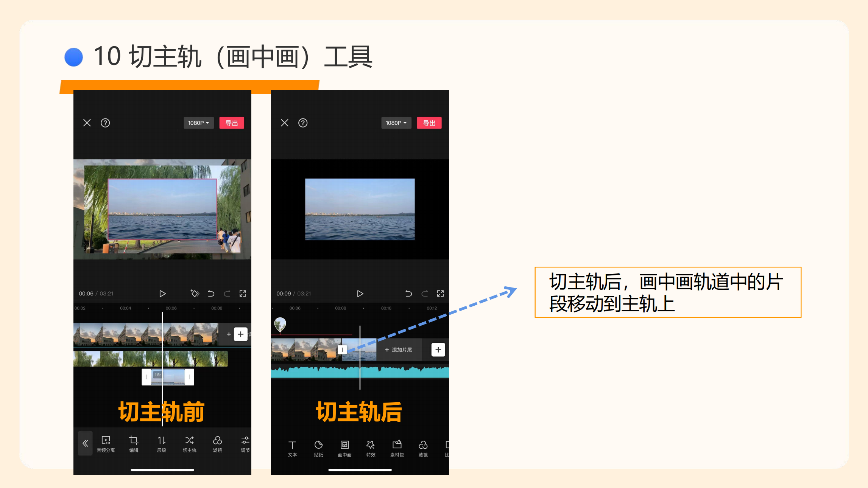Tap white plus button on right main track
The height and width of the screenshot is (488, 868).
pos(438,350)
